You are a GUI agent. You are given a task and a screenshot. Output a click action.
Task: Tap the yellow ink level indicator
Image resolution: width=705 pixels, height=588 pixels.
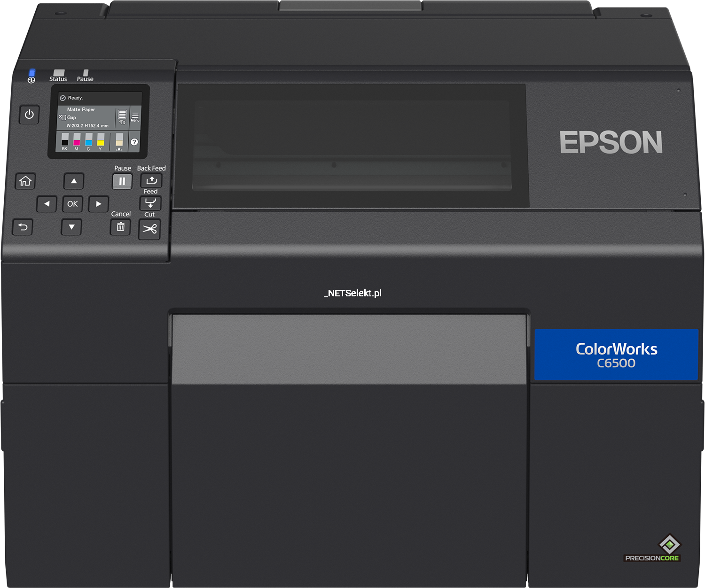[101, 141]
